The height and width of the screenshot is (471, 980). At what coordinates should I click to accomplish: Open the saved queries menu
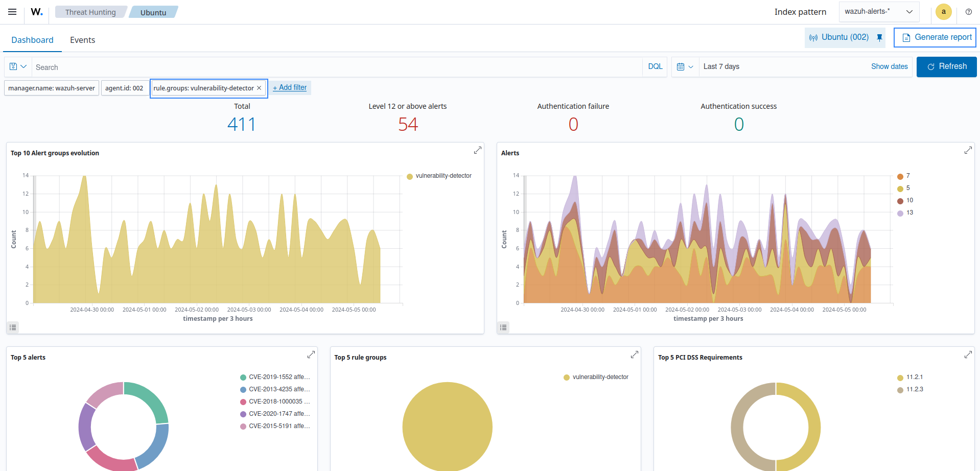tap(17, 66)
